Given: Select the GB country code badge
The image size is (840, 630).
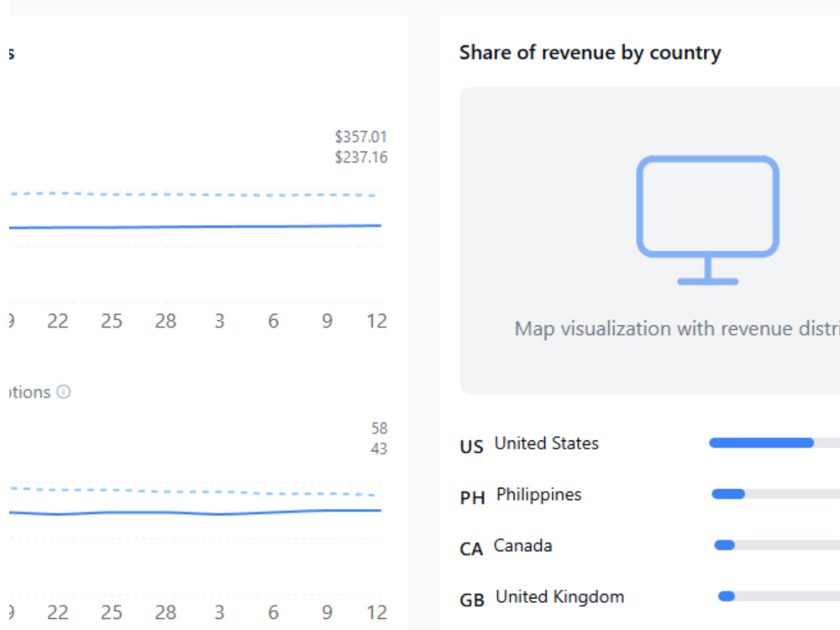Looking at the screenshot, I should pos(472,600).
